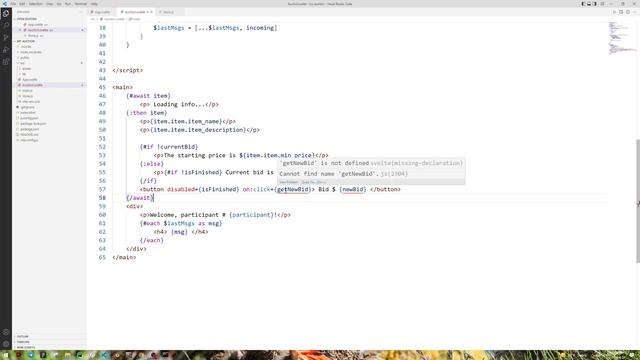
Task: Open the Explorer view in the activity bar
Action: 6,13
